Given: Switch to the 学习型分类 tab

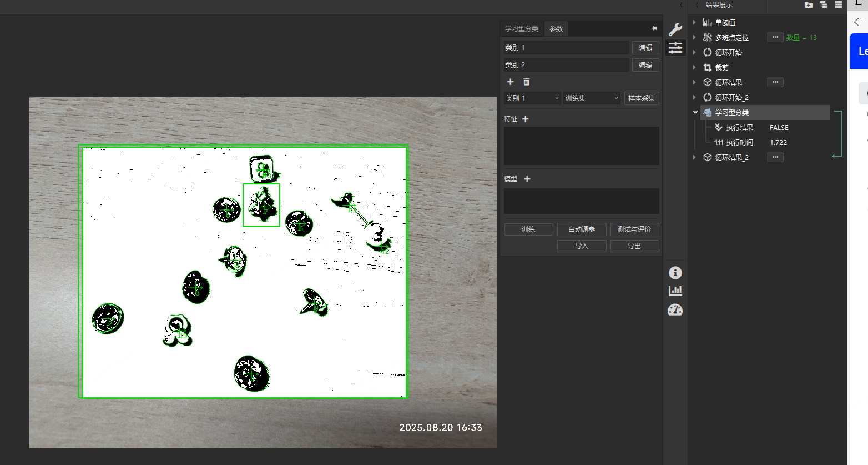Looking at the screenshot, I should (521, 29).
